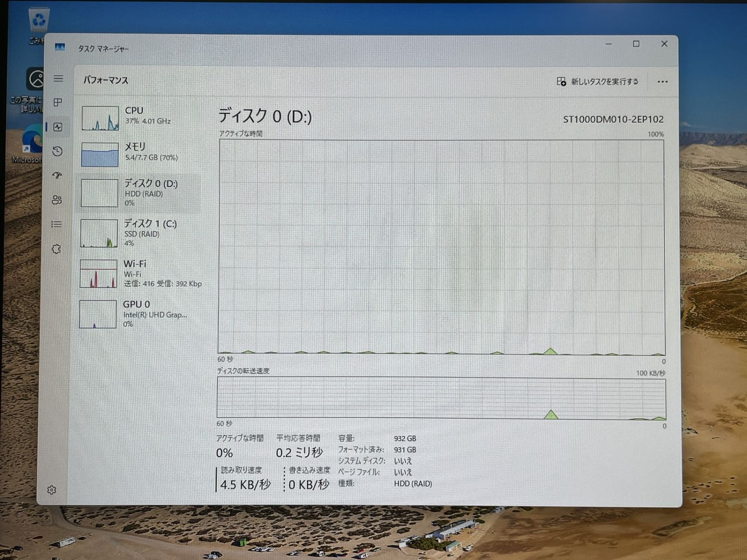
Task: Open the App history page icon
Action: click(57, 151)
